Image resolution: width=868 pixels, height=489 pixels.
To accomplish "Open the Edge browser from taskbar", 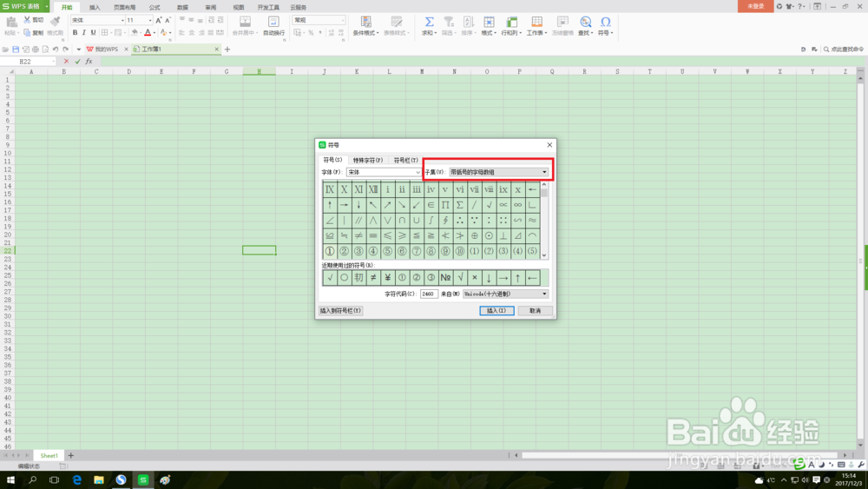I will coord(77,479).
